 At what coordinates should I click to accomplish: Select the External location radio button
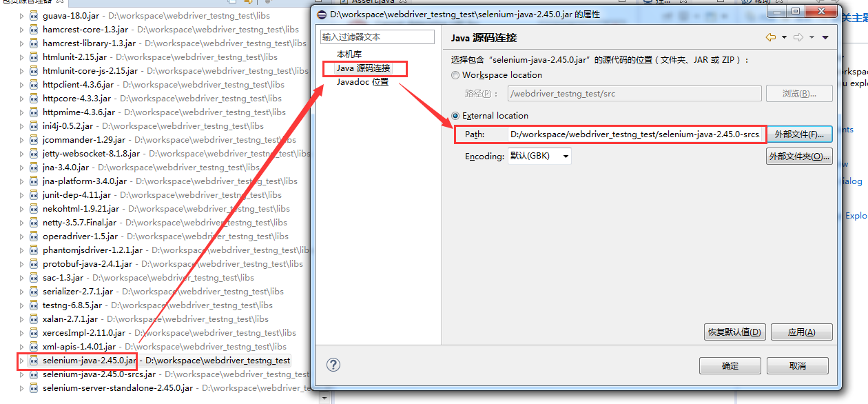(x=455, y=116)
